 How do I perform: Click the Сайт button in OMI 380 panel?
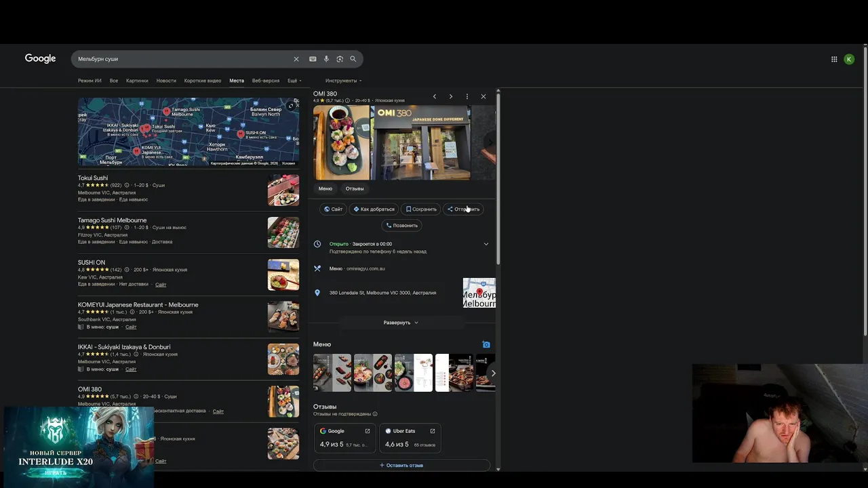pyautogui.click(x=333, y=209)
